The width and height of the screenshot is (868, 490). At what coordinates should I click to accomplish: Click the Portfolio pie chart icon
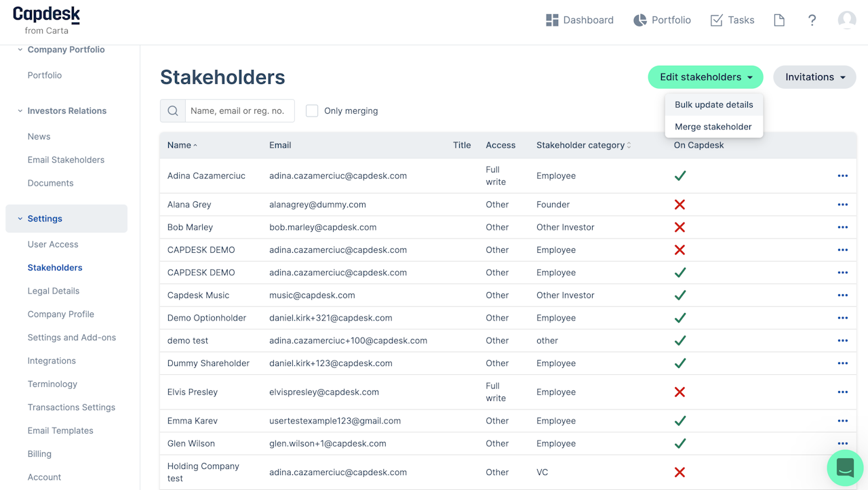(x=639, y=20)
